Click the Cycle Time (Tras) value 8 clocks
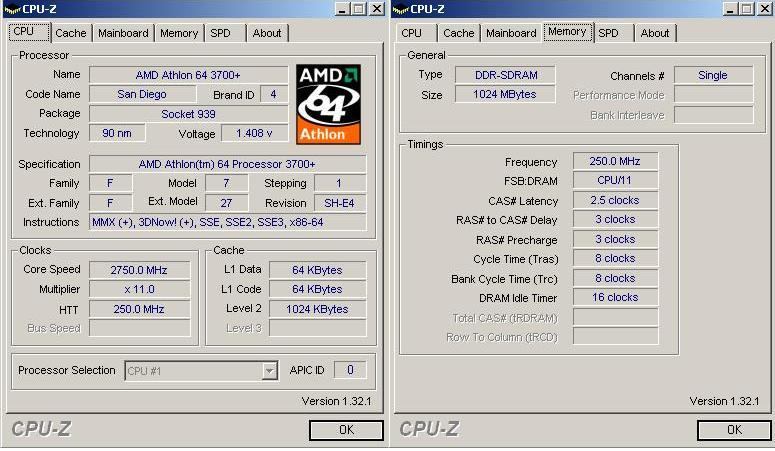Viewport: 775px width, 451px height. (x=615, y=259)
